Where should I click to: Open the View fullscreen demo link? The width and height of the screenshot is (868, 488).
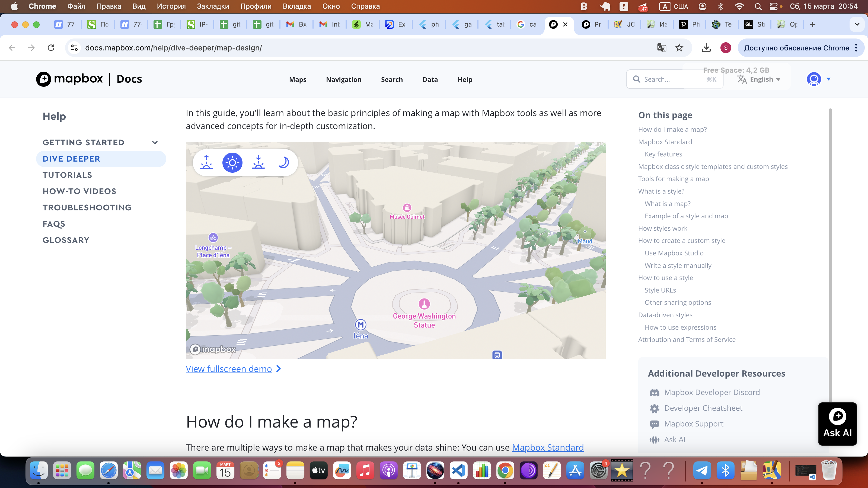[x=233, y=369]
